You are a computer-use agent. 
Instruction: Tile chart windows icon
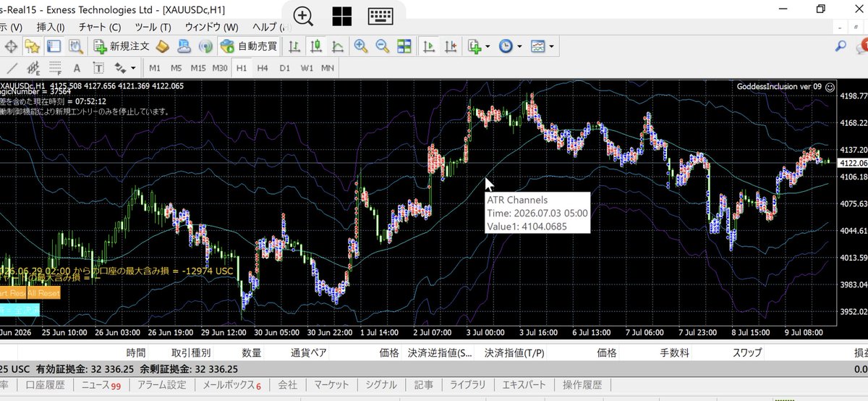click(x=404, y=46)
